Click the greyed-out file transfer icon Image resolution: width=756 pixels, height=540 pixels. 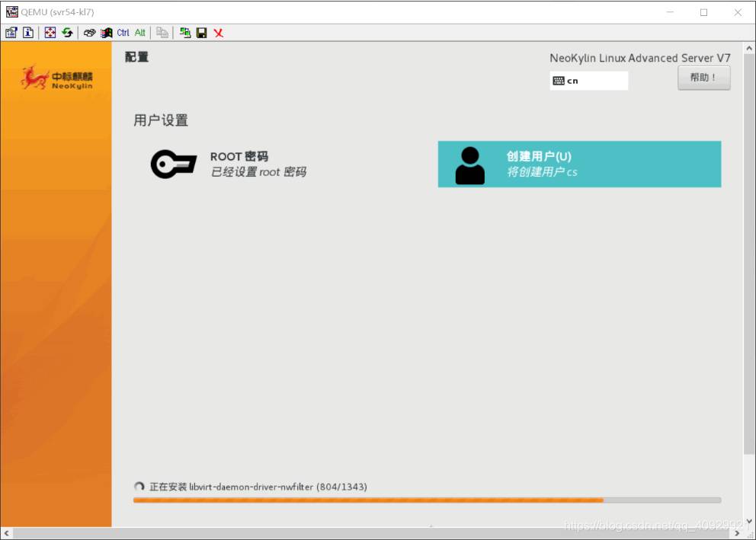point(162,33)
